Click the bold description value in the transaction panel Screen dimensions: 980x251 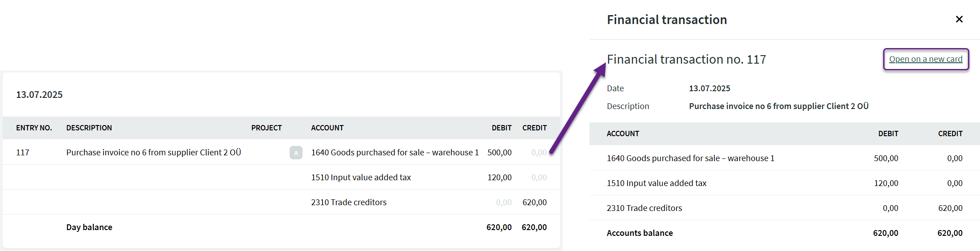point(778,106)
